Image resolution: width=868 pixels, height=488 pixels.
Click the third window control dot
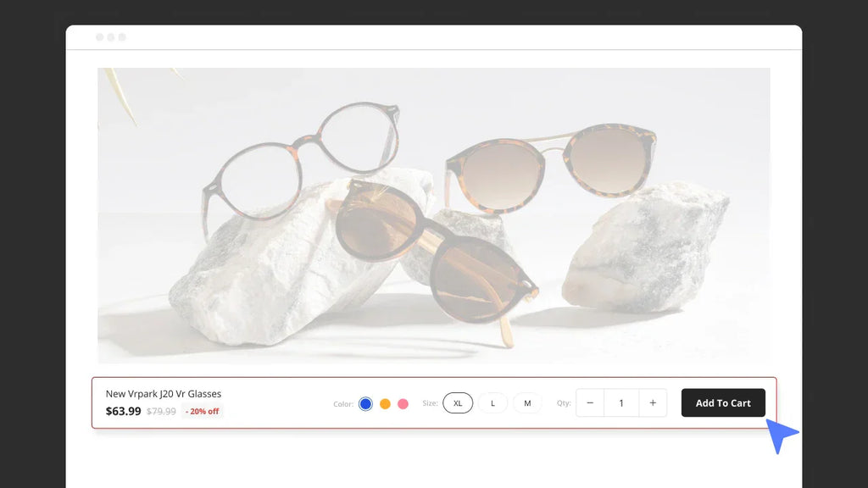tap(122, 37)
